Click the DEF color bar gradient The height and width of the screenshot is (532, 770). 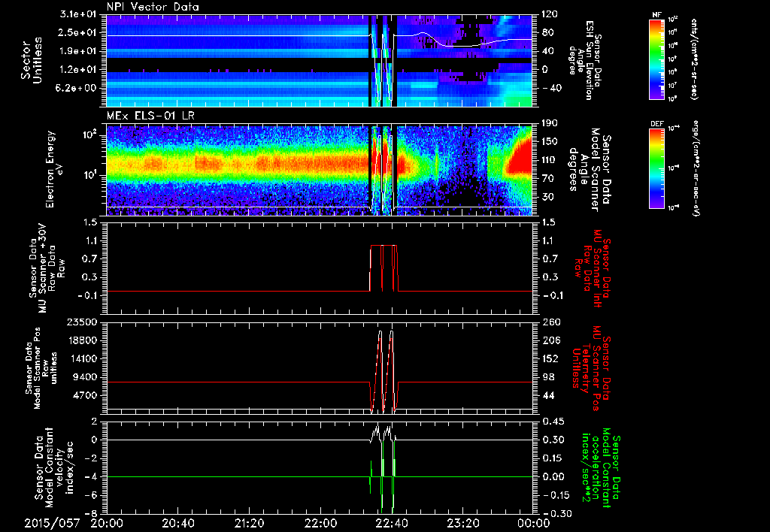pyautogui.click(x=657, y=168)
